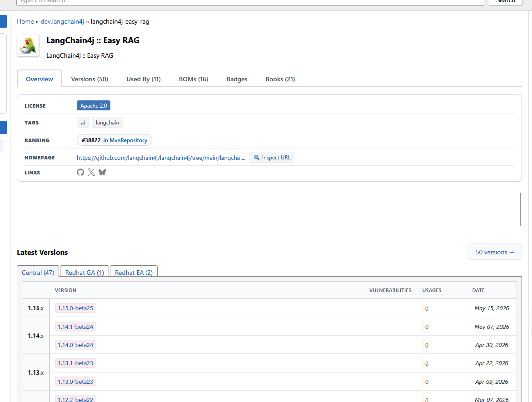Open version 1.15.0-beta25
Screen dimensions: 532x402
click(x=75, y=308)
